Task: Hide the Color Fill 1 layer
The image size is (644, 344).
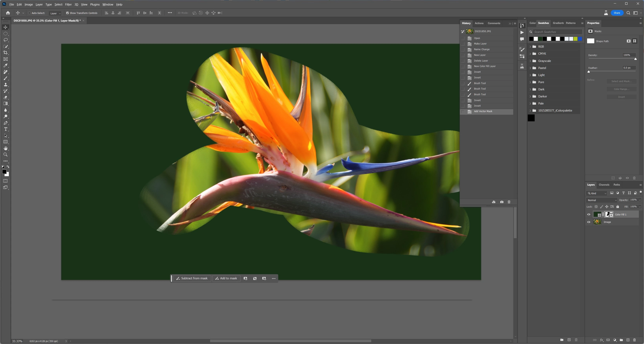Action: tap(588, 214)
